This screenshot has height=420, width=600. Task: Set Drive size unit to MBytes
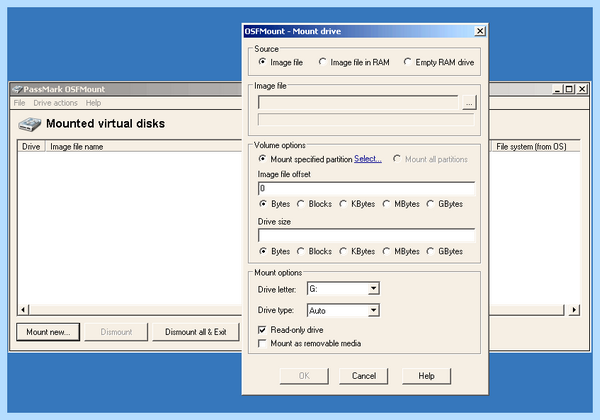pos(386,251)
